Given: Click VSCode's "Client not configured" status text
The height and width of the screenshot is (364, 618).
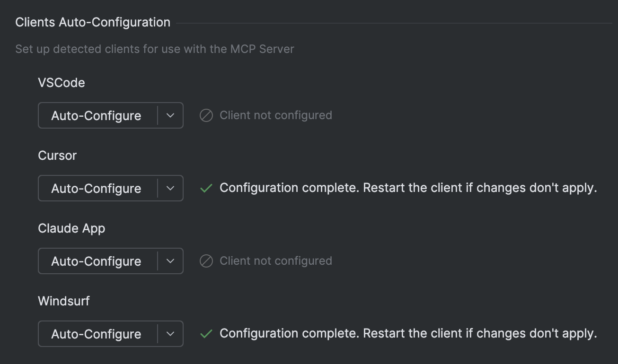Looking at the screenshot, I should [276, 115].
